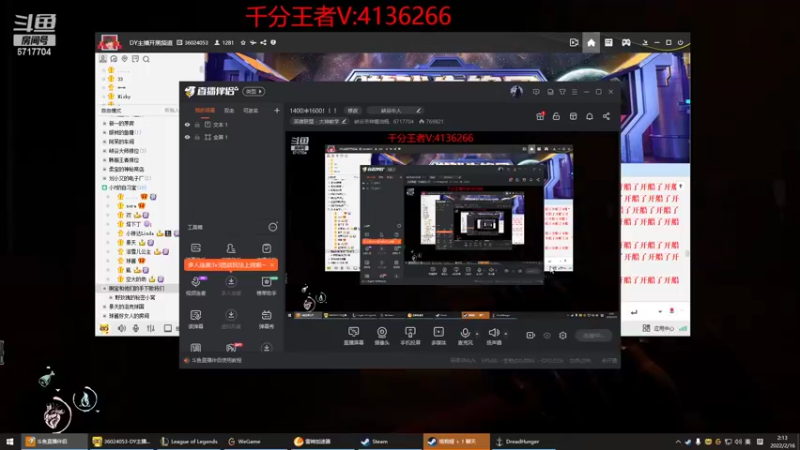
Task: Open the 摄像头 camera source
Action: [382, 336]
